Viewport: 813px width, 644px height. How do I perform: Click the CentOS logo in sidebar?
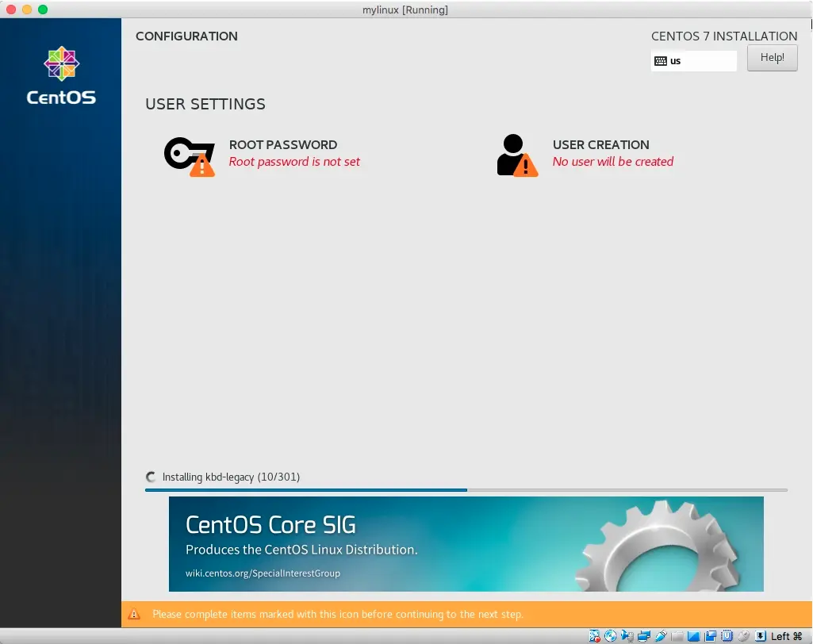pos(61,75)
